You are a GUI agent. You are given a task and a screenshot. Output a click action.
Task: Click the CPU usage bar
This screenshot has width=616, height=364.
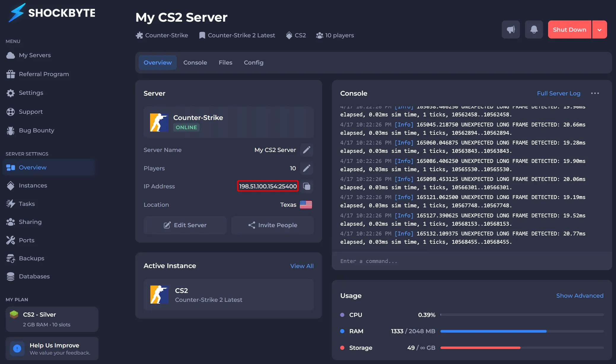coord(522,315)
